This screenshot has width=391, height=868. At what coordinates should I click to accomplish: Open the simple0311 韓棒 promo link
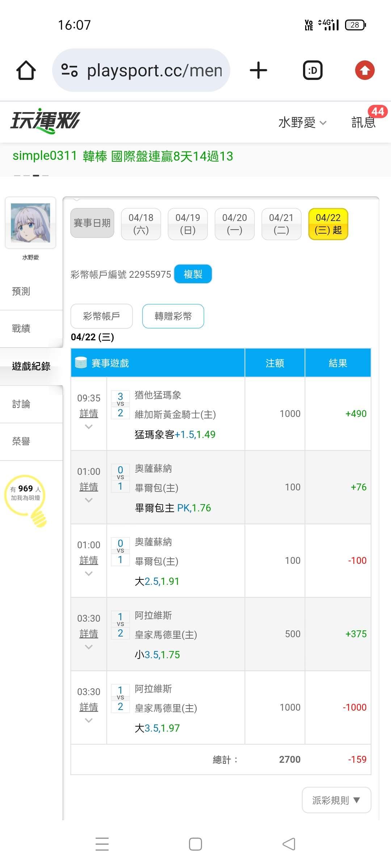pyautogui.click(x=123, y=156)
